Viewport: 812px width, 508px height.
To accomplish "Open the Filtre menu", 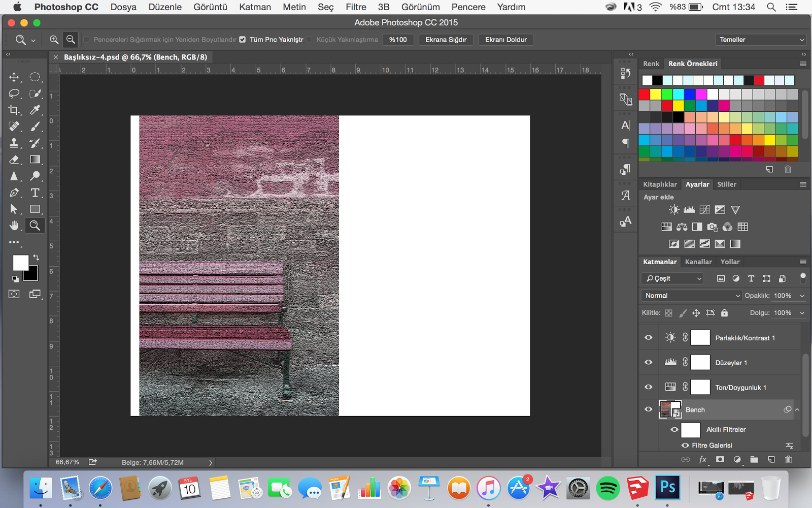I will click(356, 7).
